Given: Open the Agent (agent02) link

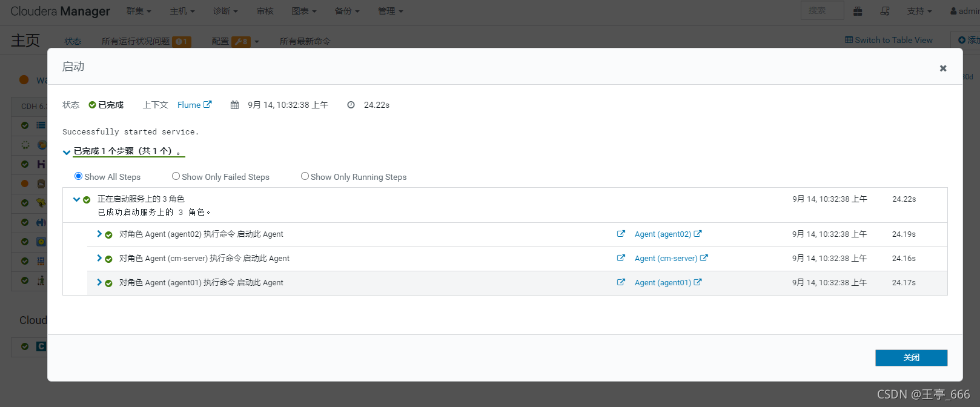Looking at the screenshot, I should (x=663, y=234).
